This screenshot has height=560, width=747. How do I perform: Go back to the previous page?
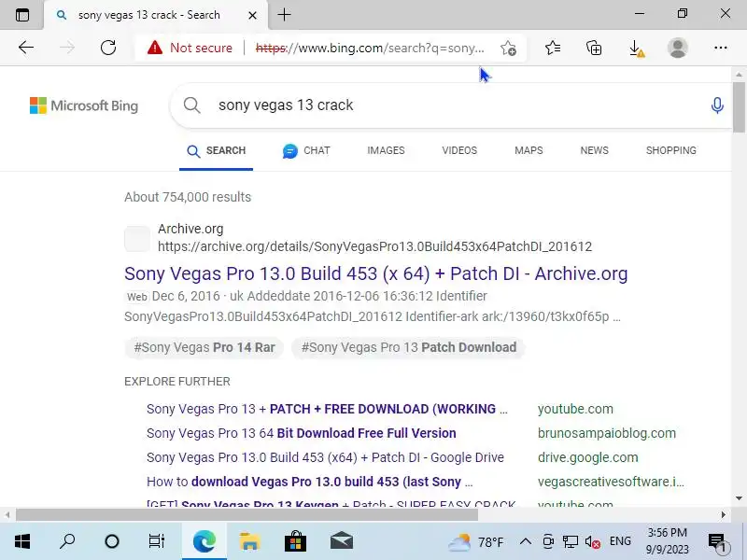point(26,48)
